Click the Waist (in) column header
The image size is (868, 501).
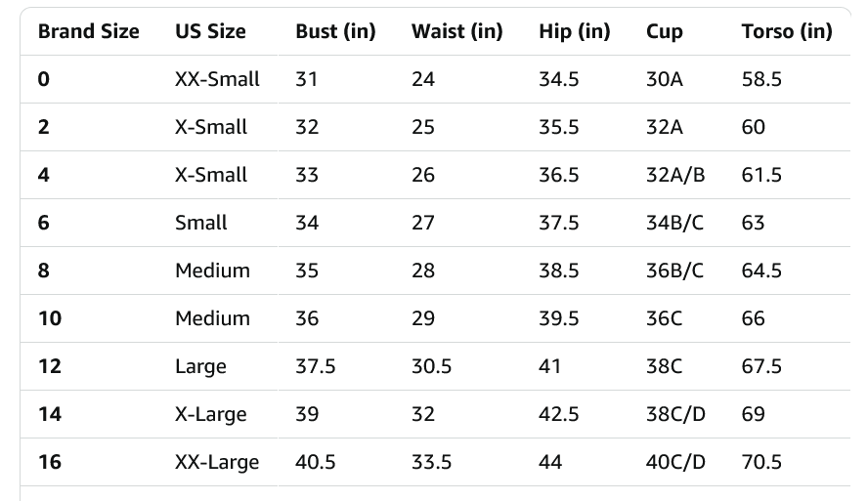pos(456,31)
